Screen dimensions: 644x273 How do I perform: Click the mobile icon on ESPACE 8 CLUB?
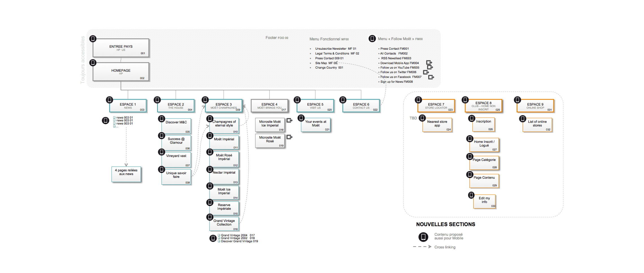pos(465,100)
